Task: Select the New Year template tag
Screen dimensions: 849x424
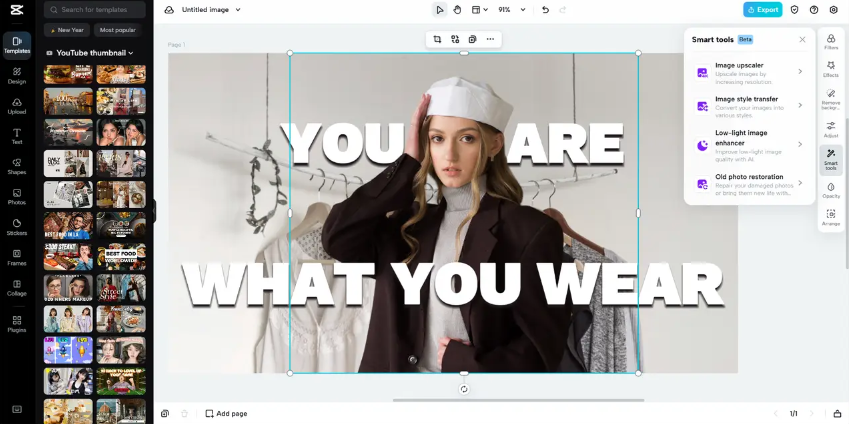Action: click(x=67, y=30)
